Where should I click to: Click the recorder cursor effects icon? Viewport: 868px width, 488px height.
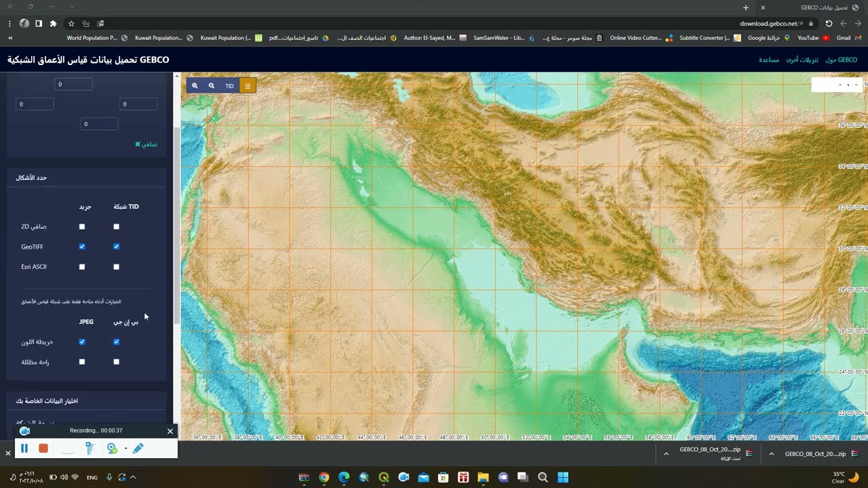tap(90, 448)
